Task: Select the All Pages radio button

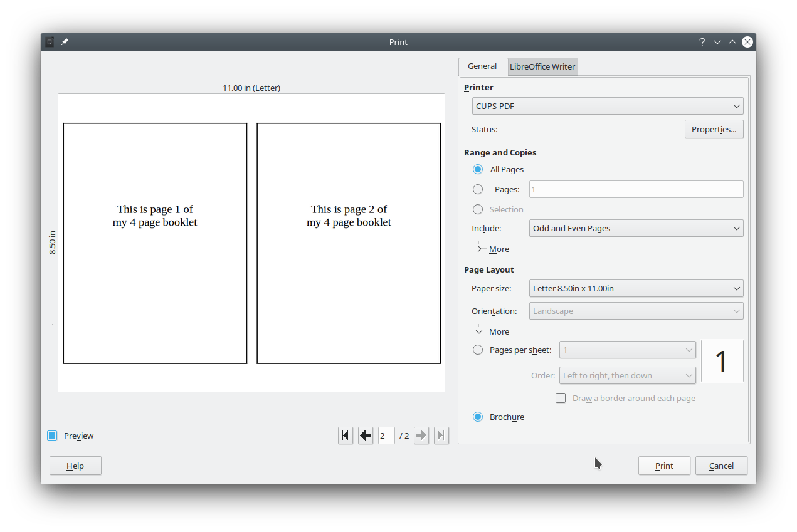Action: pyautogui.click(x=478, y=169)
